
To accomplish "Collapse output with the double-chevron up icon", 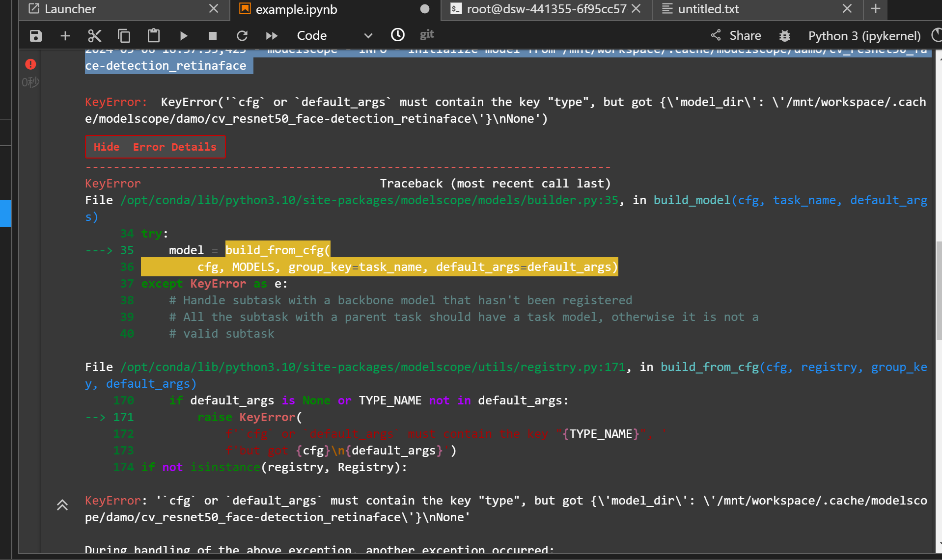I will (62, 505).
